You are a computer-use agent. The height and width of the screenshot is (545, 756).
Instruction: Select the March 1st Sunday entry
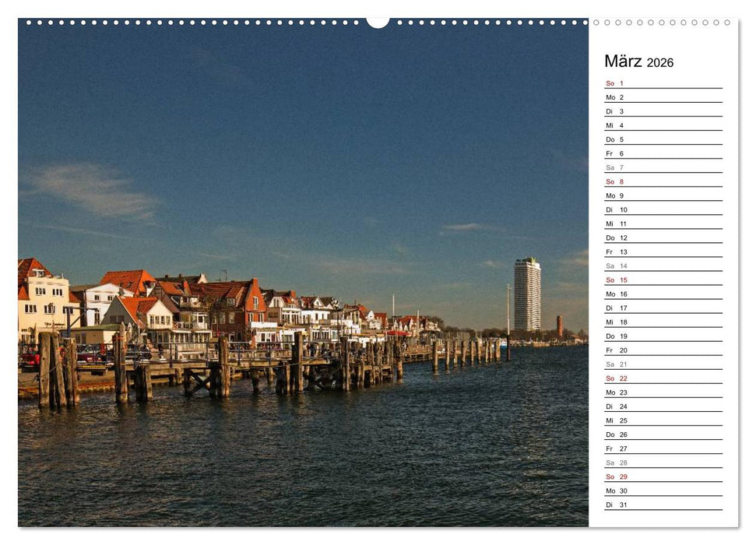(x=614, y=82)
